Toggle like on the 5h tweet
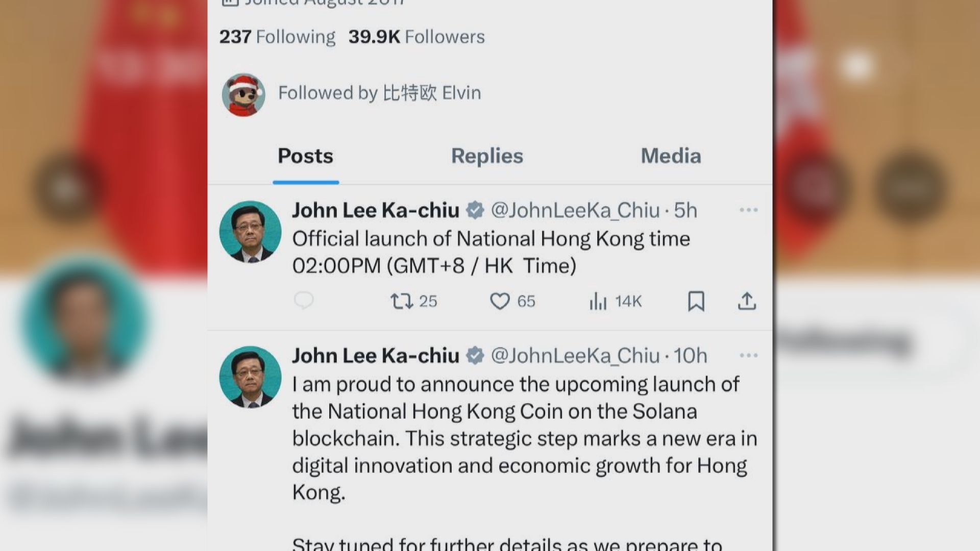 point(501,302)
